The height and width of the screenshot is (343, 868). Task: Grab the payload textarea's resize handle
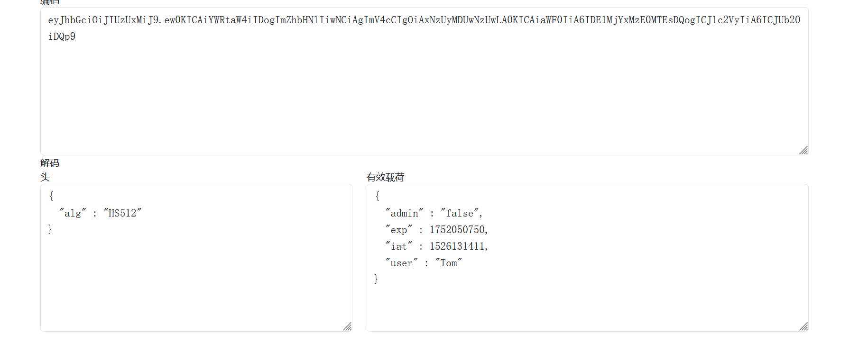[803, 326]
